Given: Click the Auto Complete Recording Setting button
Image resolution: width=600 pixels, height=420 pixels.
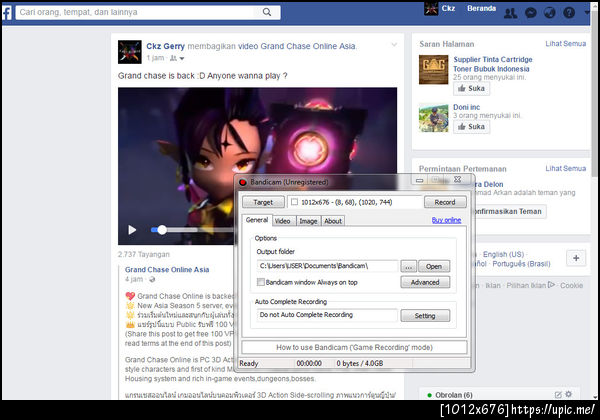Looking at the screenshot, I should click(425, 316).
